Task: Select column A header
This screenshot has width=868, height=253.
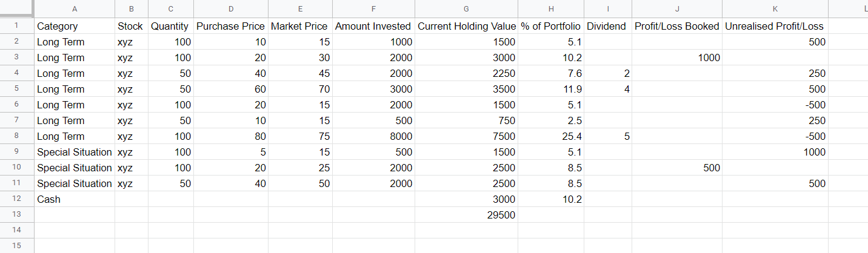Action: [75, 8]
